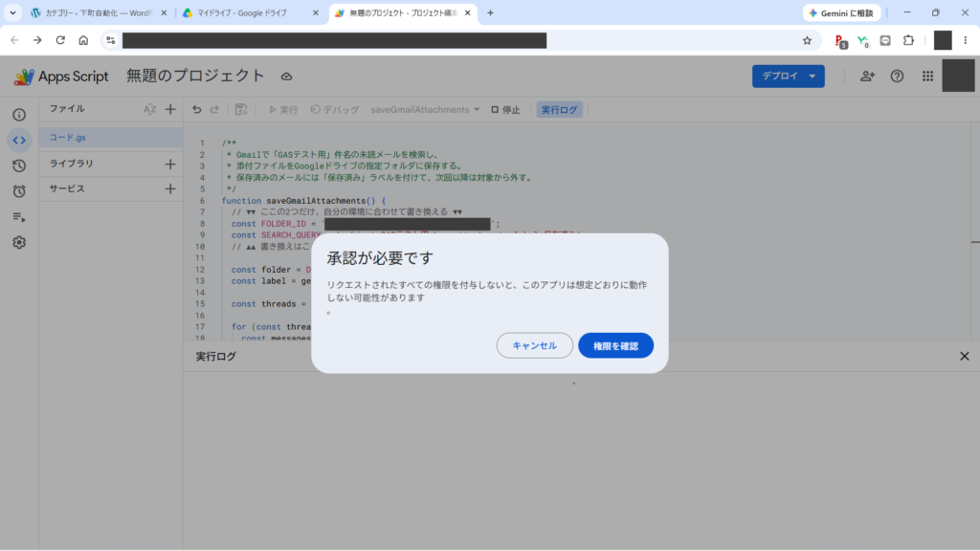Open the Triggers alarm clock icon
Image resolution: width=980 pixels, height=551 pixels.
tap(19, 191)
